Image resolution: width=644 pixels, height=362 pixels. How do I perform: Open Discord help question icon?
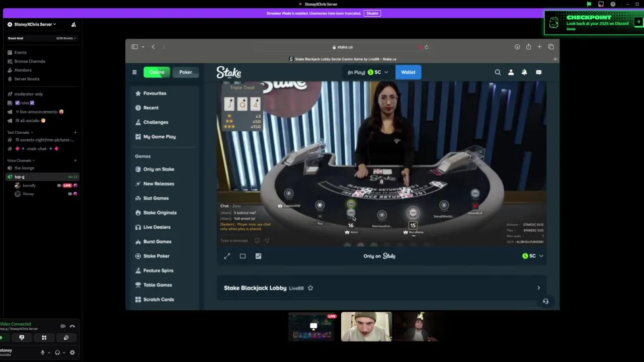[613, 4]
